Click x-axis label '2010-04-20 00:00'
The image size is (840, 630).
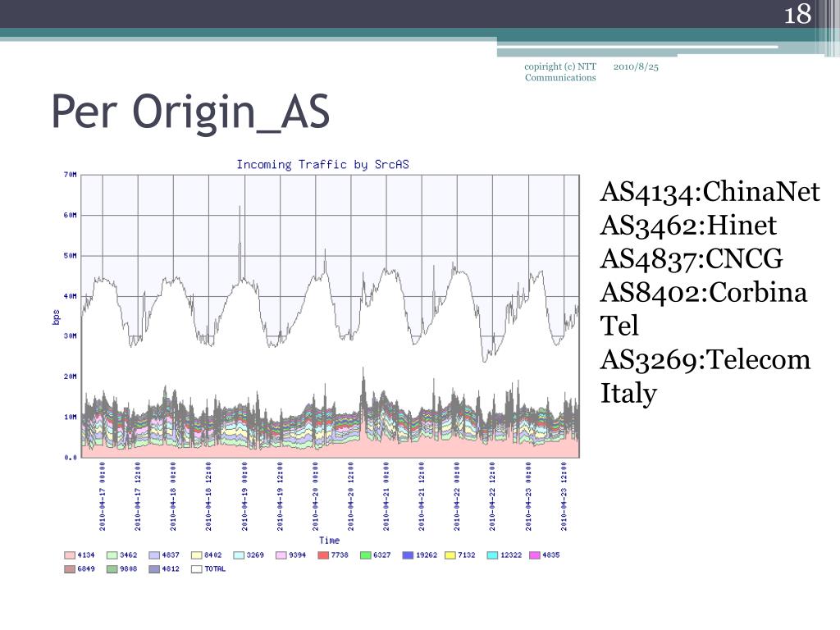click(x=315, y=496)
